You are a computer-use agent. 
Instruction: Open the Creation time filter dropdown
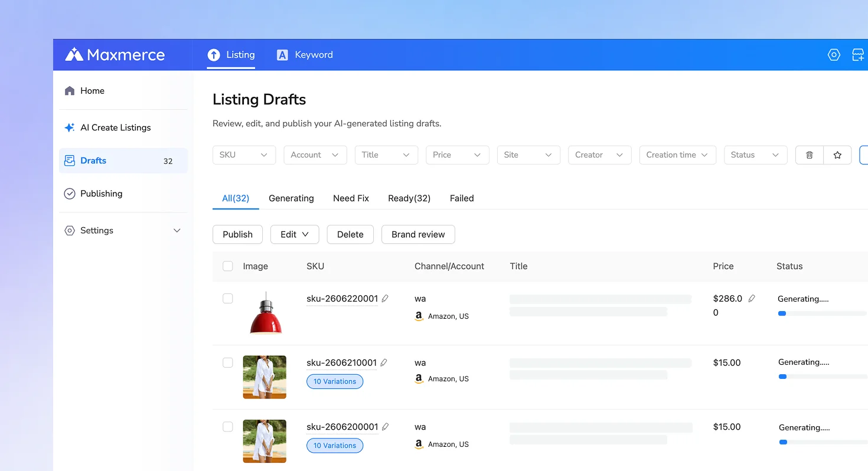678,155
